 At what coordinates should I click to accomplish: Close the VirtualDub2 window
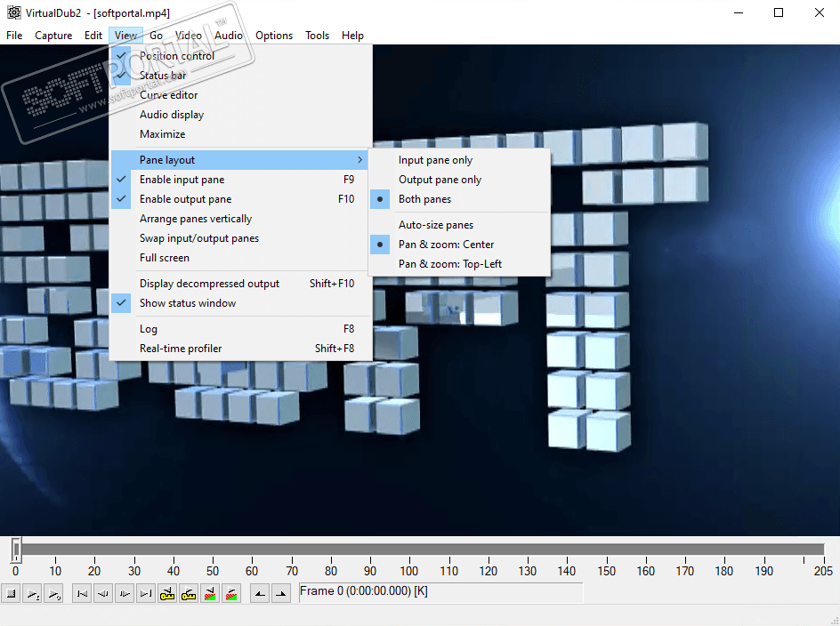[x=820, y=12]
